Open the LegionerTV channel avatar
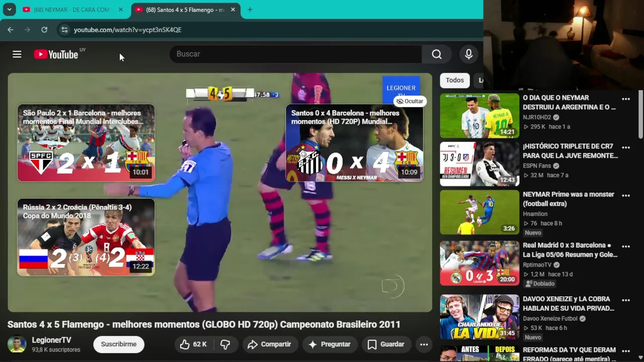Viewport: 644px width, 362px height. (x=17, y=344)
